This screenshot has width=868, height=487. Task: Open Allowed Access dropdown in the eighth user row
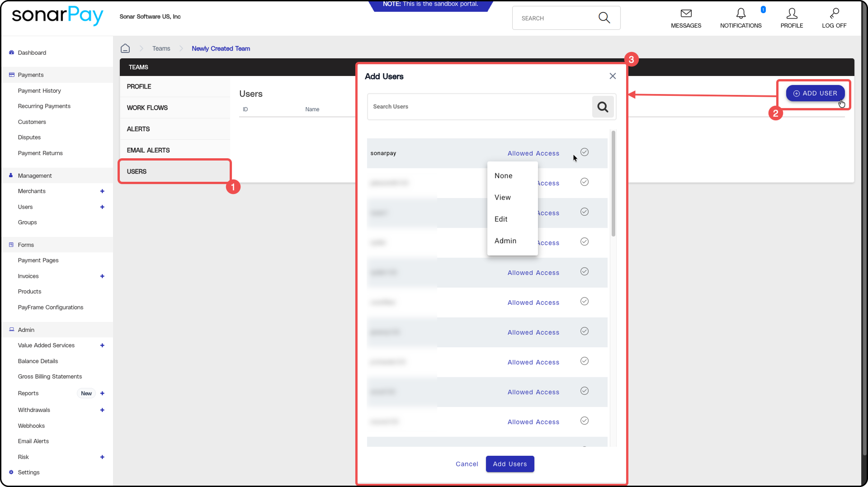[533, 362]
